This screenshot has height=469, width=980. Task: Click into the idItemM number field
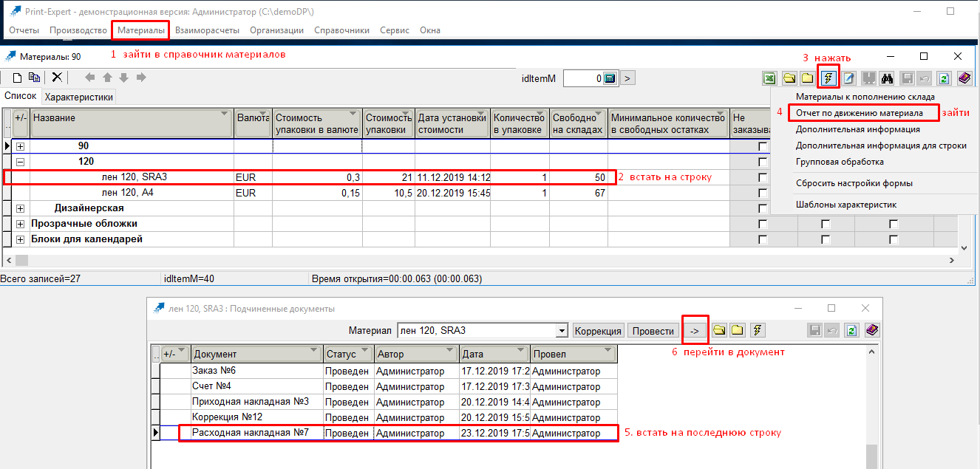[x=584, y=78]
